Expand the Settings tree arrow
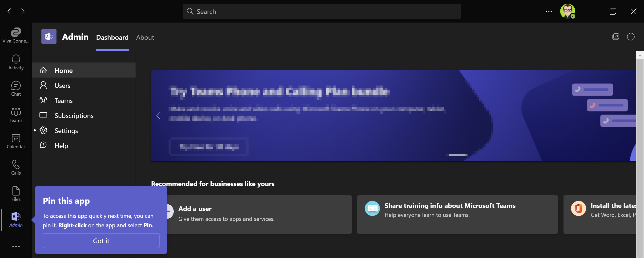This screenshot has height=258, width=644. click(35, 130)
